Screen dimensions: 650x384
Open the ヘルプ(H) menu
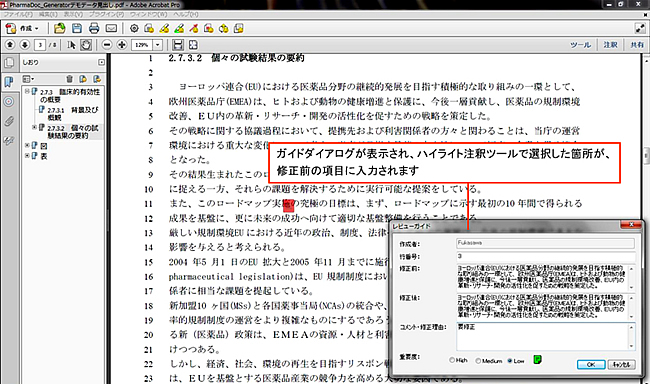(x=186, y=15)
